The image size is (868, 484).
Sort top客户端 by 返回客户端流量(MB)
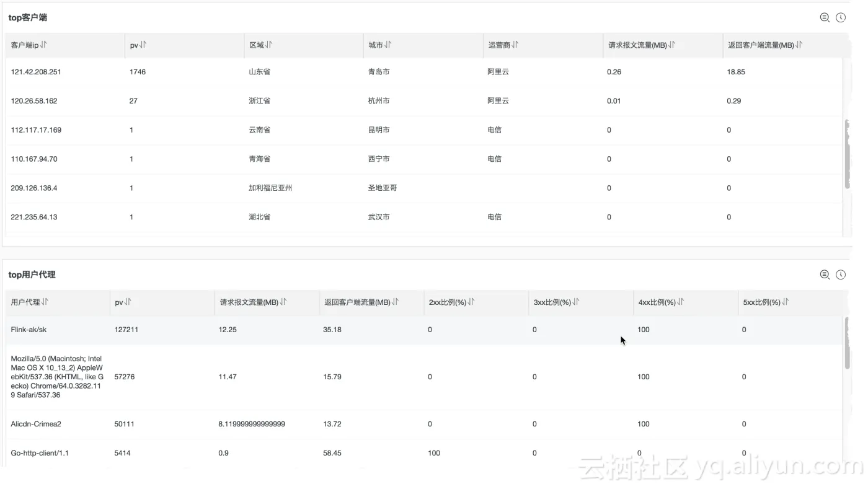pyautogui.click(x=799, y=45)
